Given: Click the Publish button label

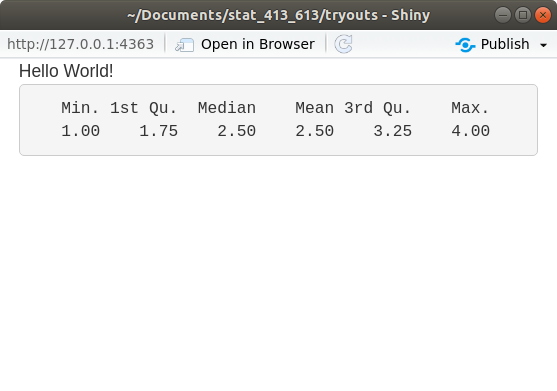Looking at the screenshot, I should pyautogui.click(x=505, y=44).
